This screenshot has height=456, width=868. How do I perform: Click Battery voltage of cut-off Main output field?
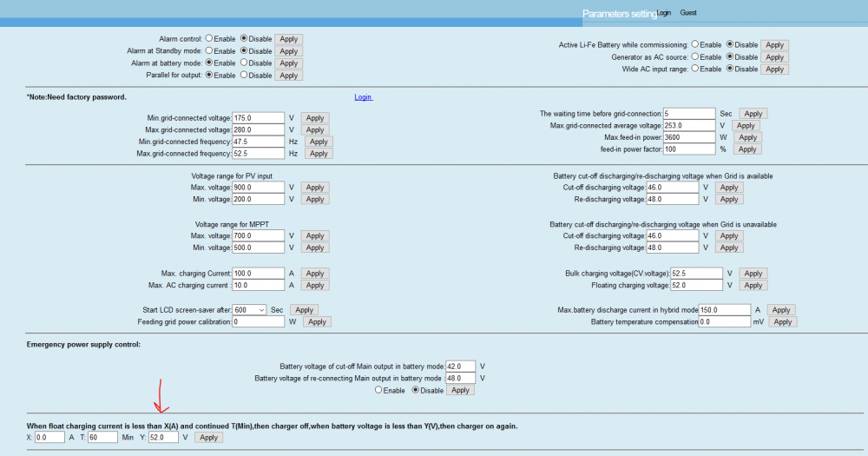tap(461, 367)
